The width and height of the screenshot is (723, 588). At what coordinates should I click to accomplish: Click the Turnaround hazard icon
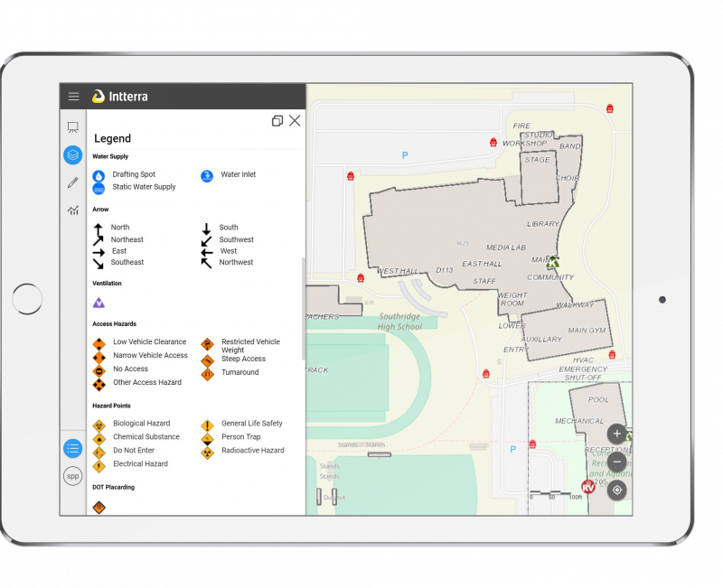pyautogui.click(x=208, y=374)
